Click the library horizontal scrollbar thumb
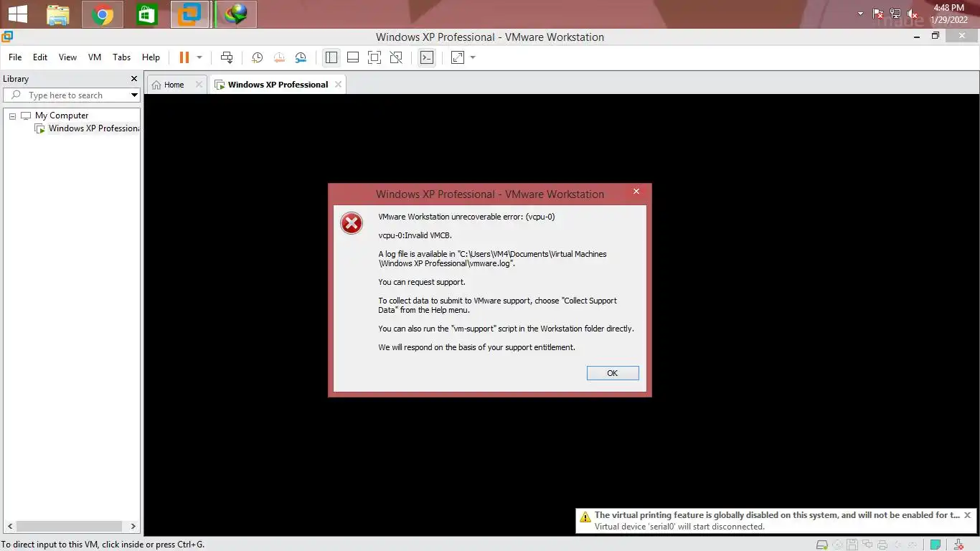 tap(70, 527)
